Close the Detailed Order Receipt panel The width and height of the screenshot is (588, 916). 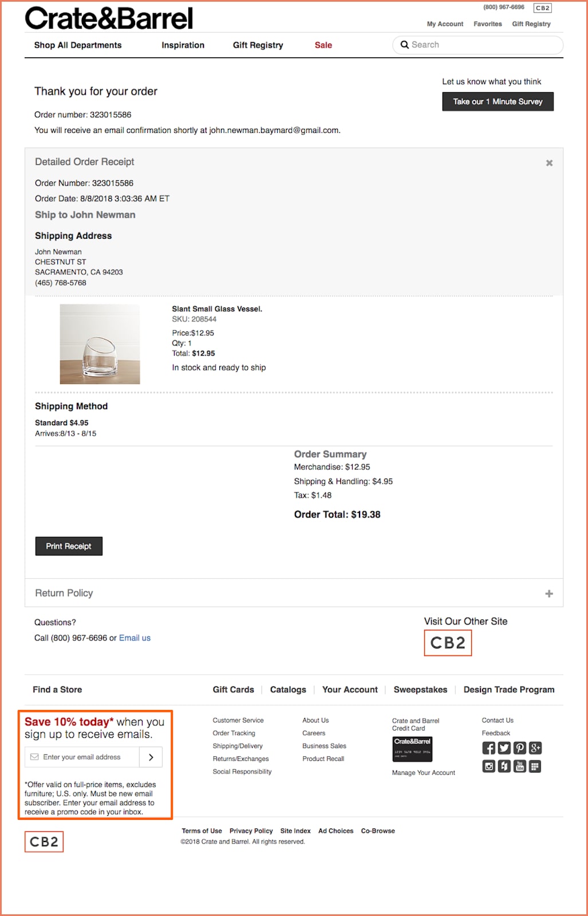click(x=549, y=163)
